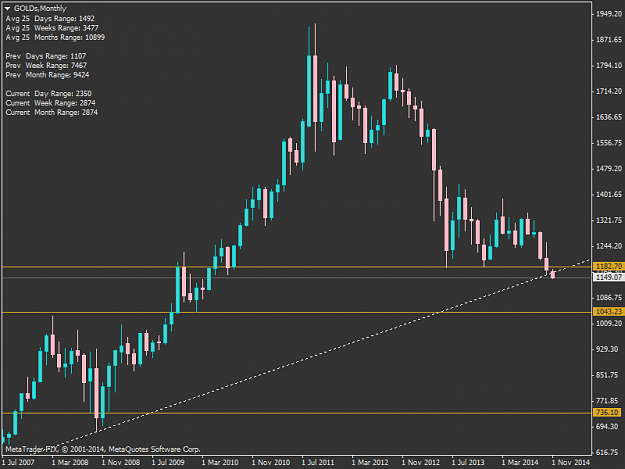Image resolution: width=625 pixels, height=469 pixels.
Task: Click the '1 Nov 2014' date label
Action: (x=570, y=462)
